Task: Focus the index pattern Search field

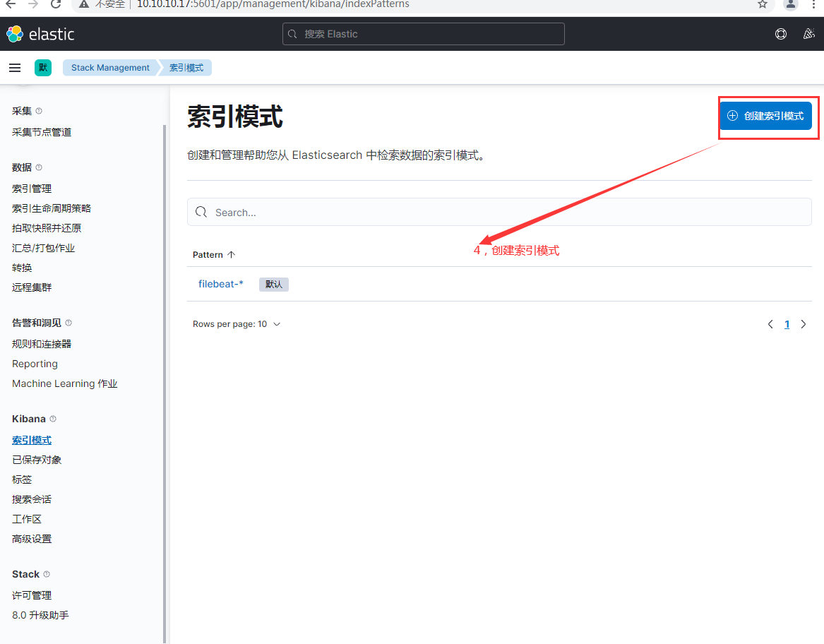Action: pos(499,213)
